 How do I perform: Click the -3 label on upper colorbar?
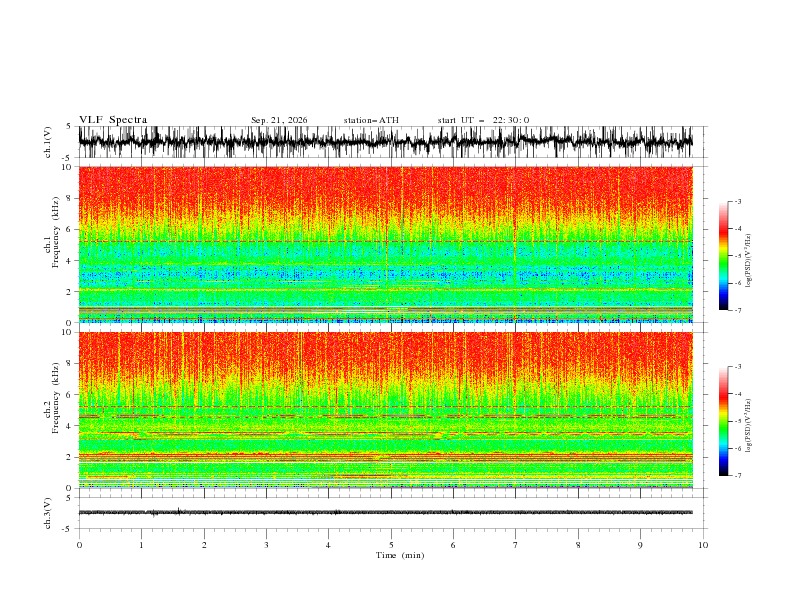tap(737, 201)
